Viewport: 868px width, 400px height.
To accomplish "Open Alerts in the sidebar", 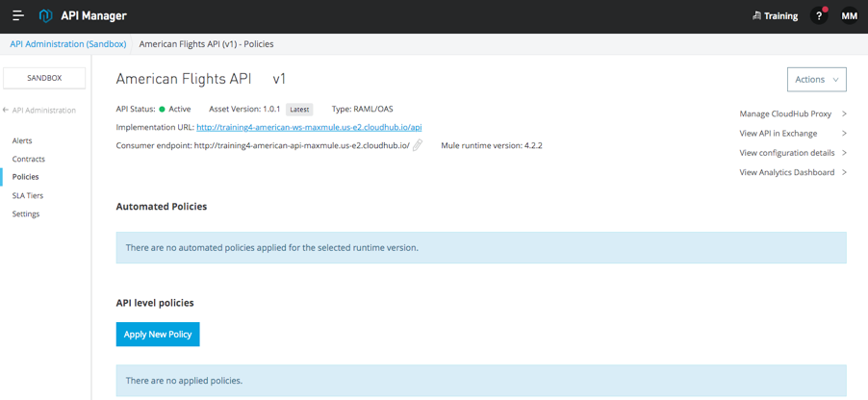I will pos(22,140).
